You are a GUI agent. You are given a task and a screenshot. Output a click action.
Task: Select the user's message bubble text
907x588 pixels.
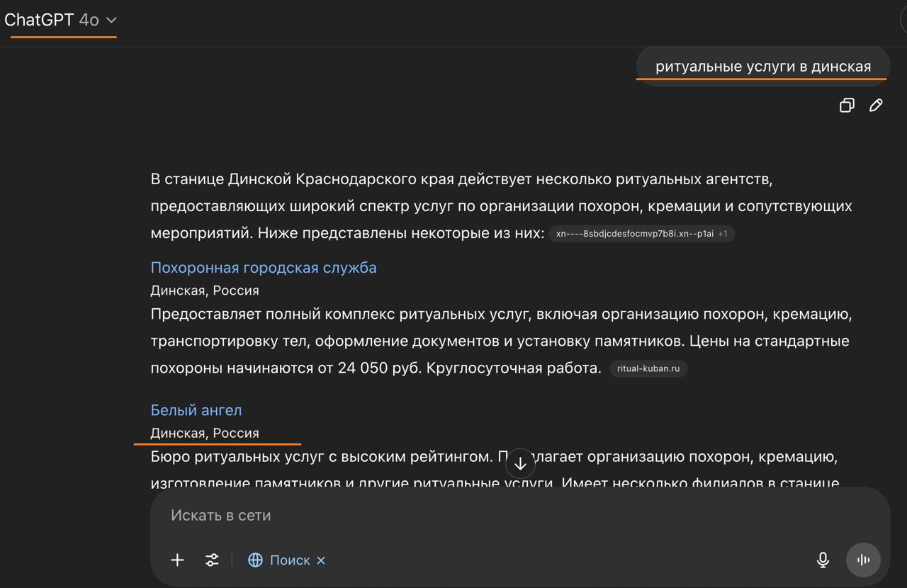[762, 66]
